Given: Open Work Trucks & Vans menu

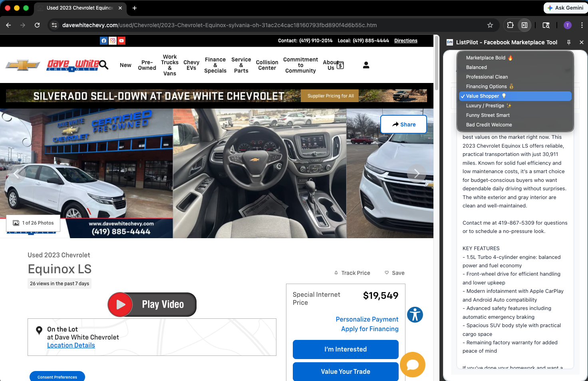Looking at the screenshot, I should coord(170,65).
